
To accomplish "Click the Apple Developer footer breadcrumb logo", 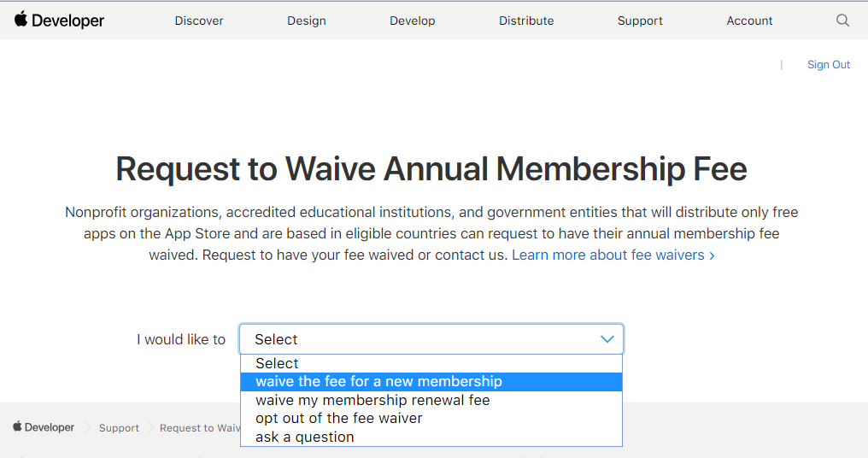I will click(x=44, y=427).
